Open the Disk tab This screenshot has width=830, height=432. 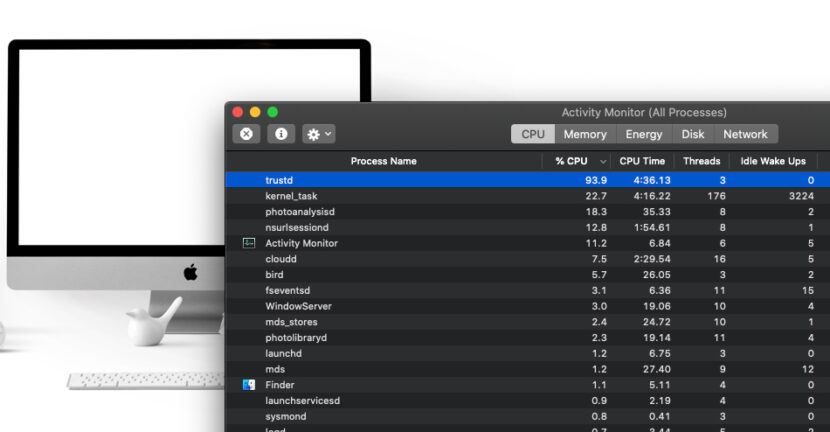point(693,134)
